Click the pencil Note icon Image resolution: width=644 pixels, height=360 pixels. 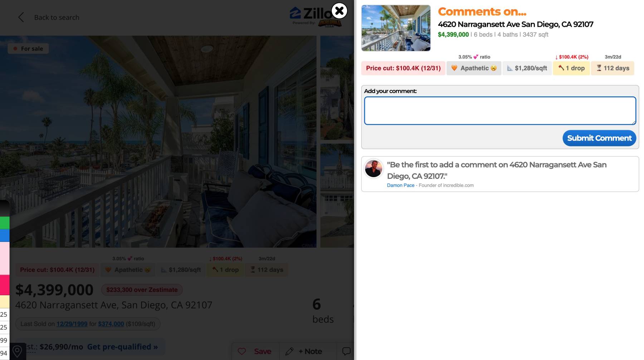point(289,351)
